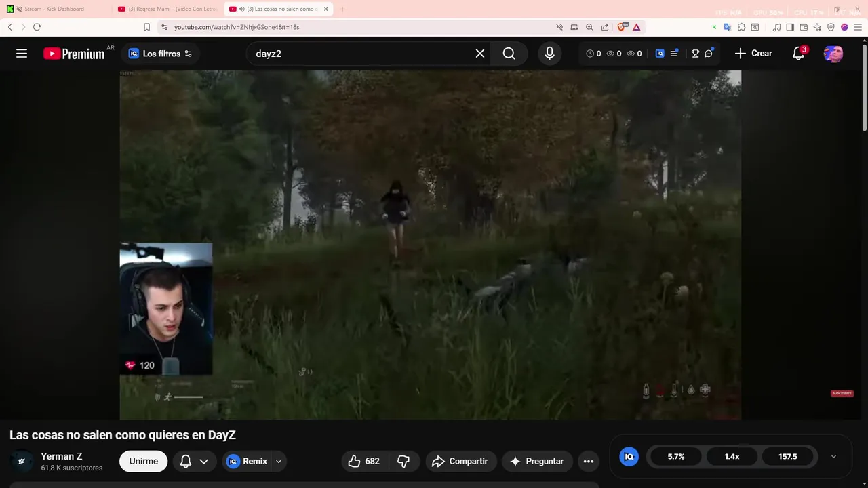Open vidIQ trophy achievements icon

[695, 54]
